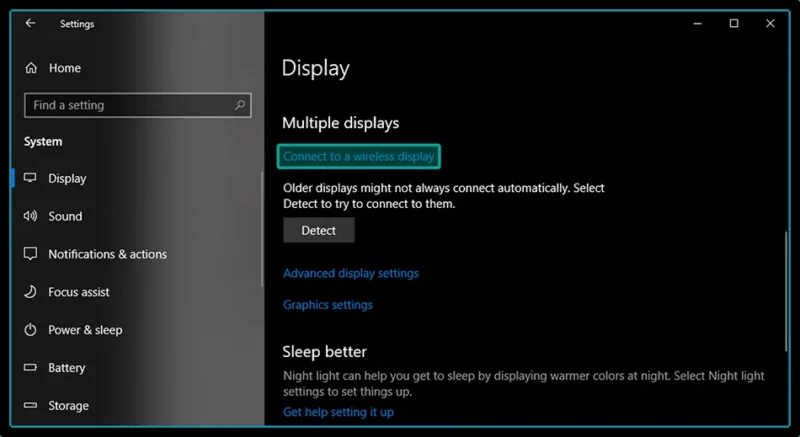Minimize the Settings window
Screen dimensions: 800x437
coord(697,23)
